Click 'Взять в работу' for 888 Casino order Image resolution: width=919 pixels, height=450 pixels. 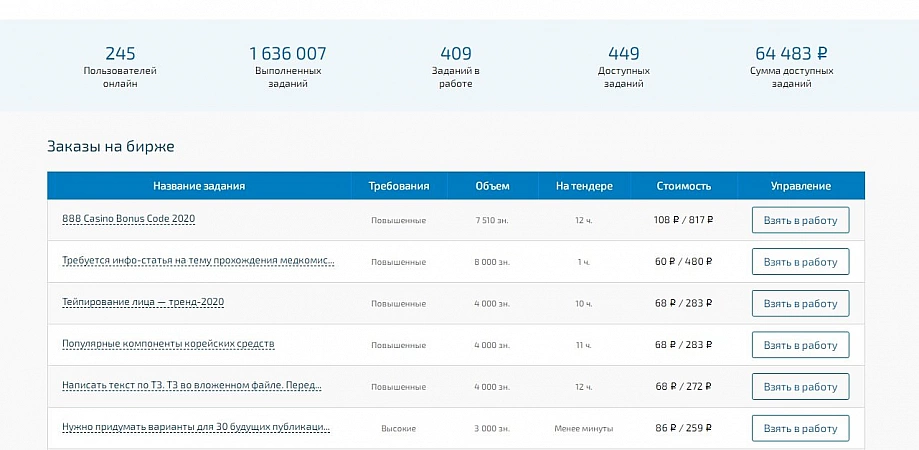pos(800,220)
